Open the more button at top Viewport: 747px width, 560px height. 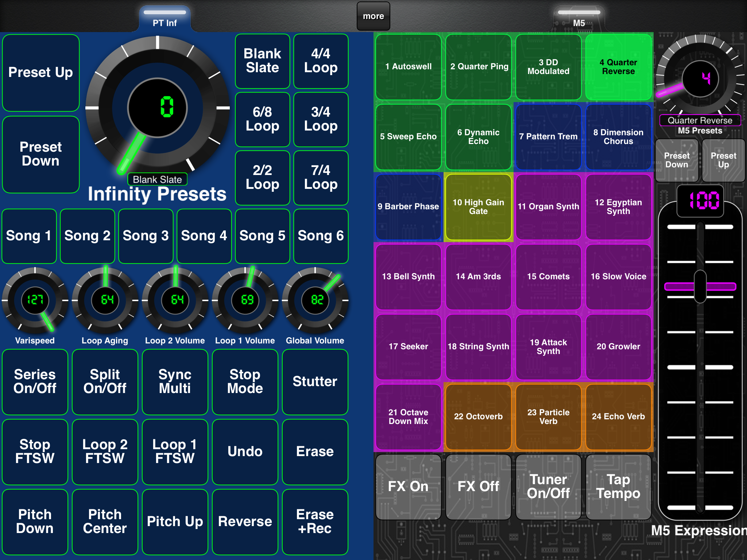coord(373,16)
